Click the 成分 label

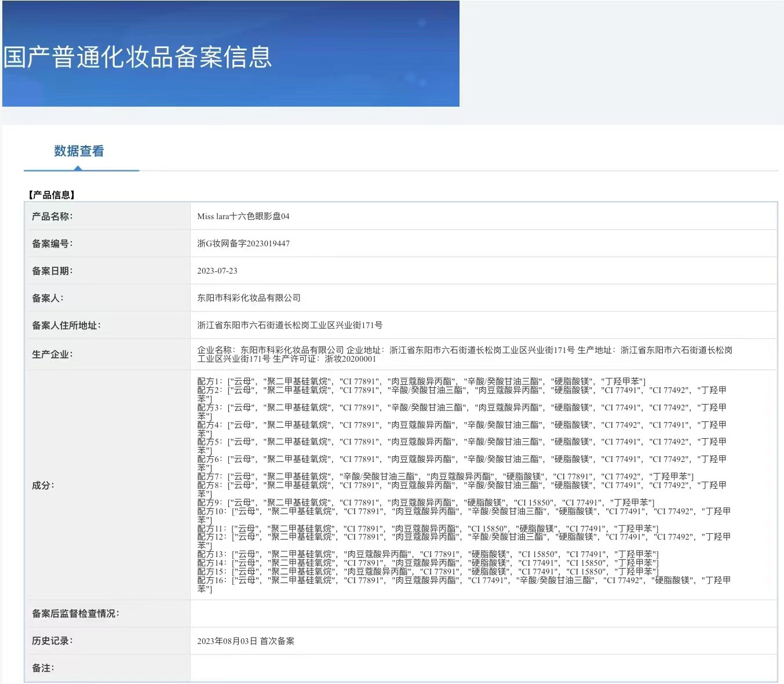click(x=43, y=485)
